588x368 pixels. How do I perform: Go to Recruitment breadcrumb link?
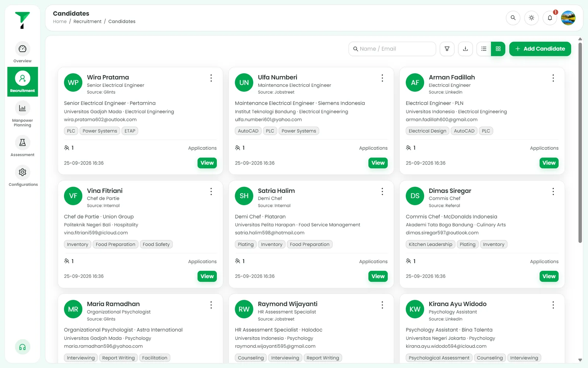pyautogui.click(x=87, y=21)
